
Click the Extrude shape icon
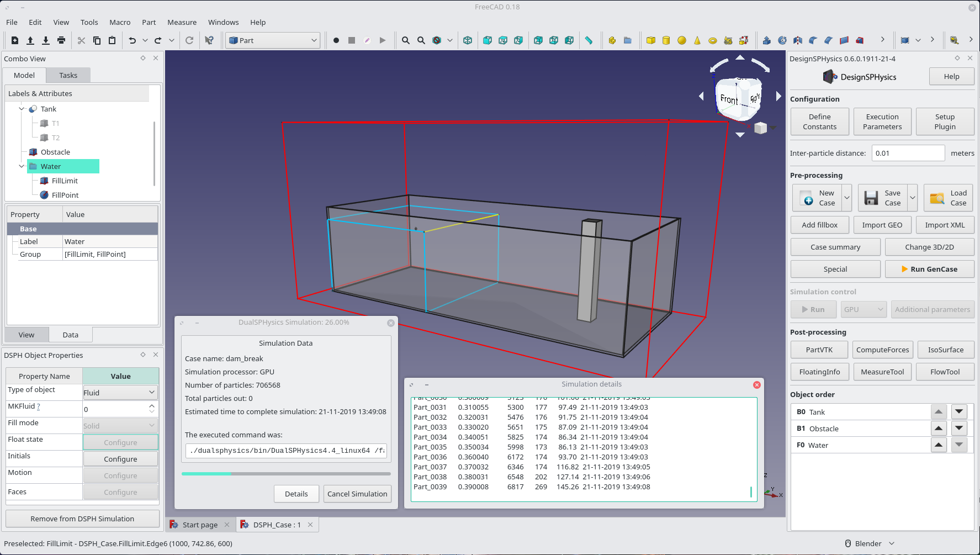767,40
